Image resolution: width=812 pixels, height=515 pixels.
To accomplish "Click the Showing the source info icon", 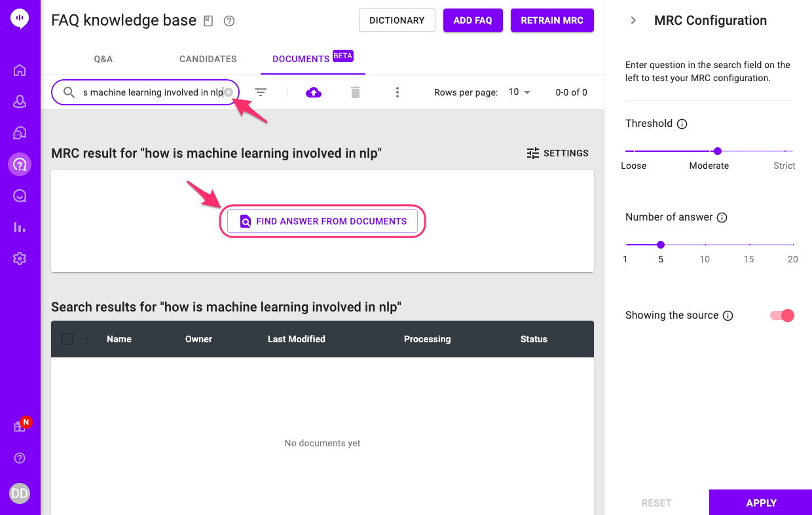I will pyautogui.click(x=728, y=315).
